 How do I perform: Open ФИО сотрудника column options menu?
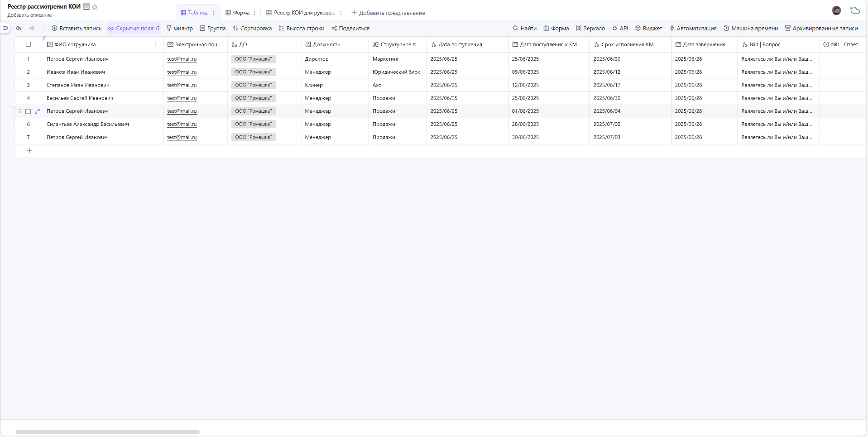[156, 44]
